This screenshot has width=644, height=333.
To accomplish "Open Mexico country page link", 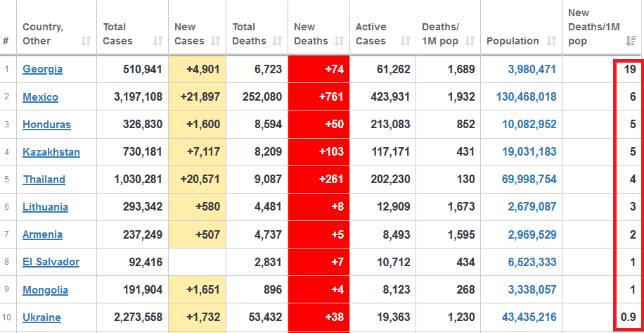I will coord(40,97).
